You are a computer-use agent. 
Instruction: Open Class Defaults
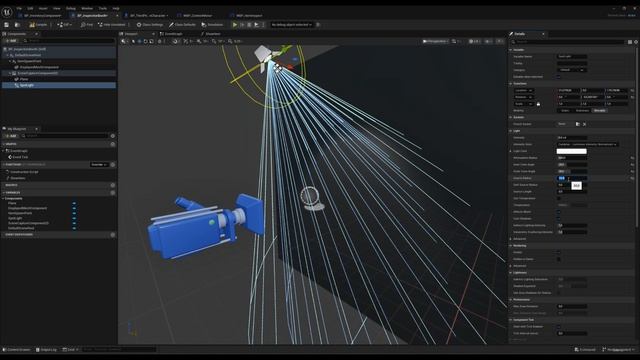[x=182, y=25]
